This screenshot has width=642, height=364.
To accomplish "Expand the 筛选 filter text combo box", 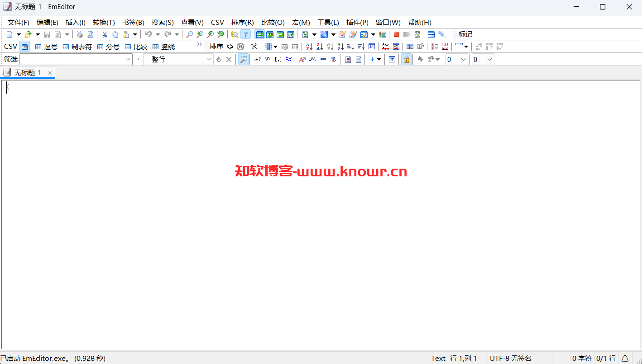I will coord(128,59).
